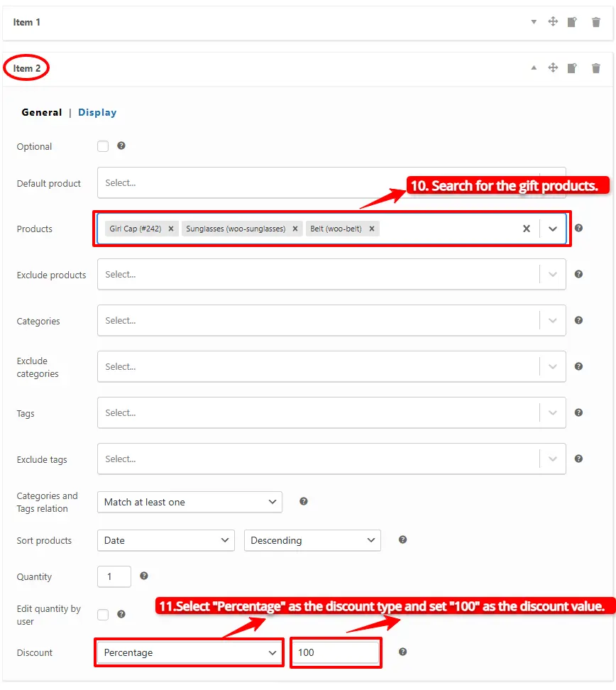Show help for Edit quantity by user
The image size is (616, 690).
[121, 614]
